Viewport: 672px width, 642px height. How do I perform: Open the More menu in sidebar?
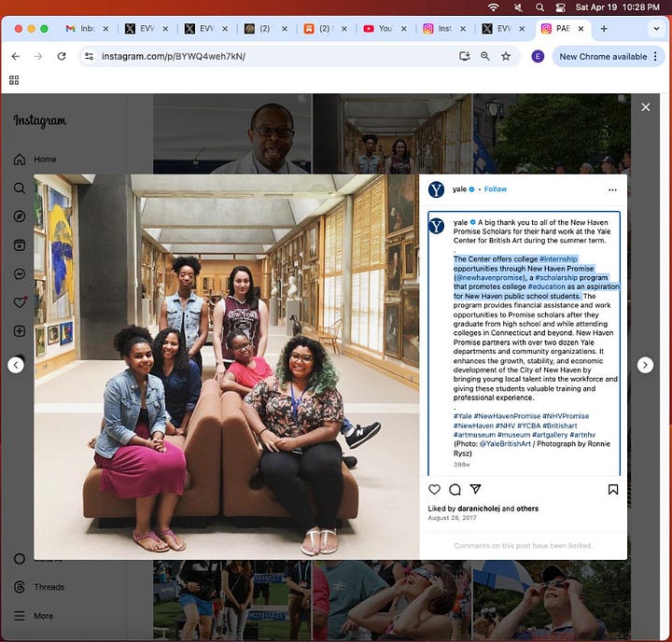click(34, 616)
